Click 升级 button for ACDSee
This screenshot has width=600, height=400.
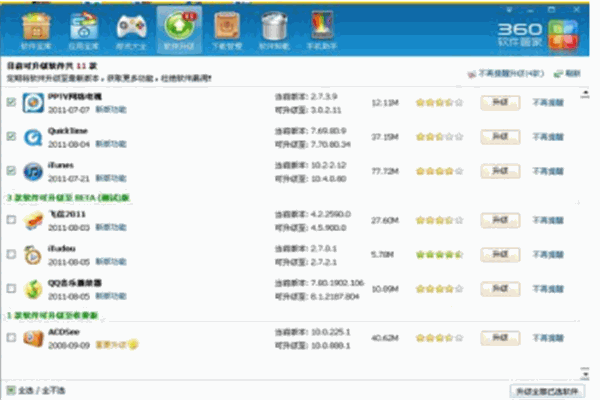tap(500, 338)
